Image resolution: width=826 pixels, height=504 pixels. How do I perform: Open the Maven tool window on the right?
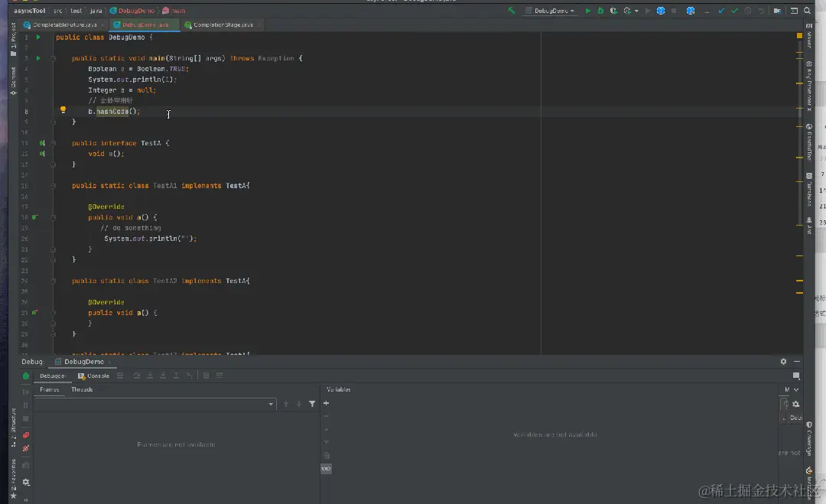tap(809, 36)
